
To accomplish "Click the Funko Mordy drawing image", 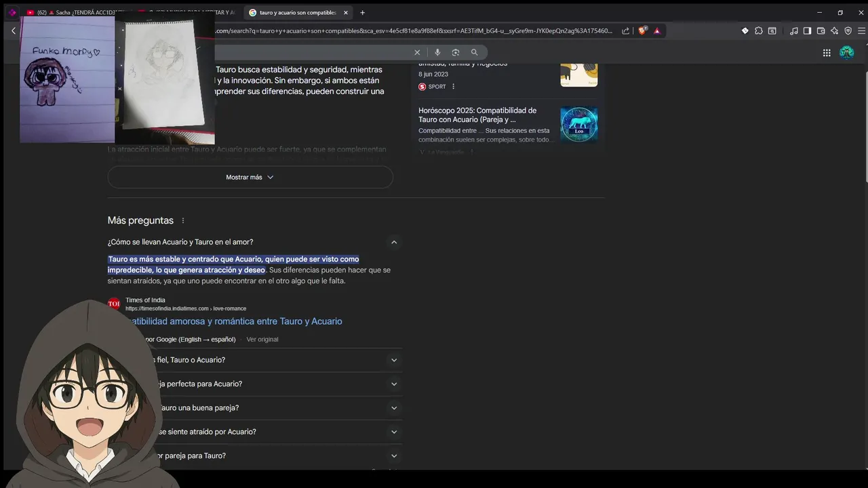I will [x=67, y=78].
